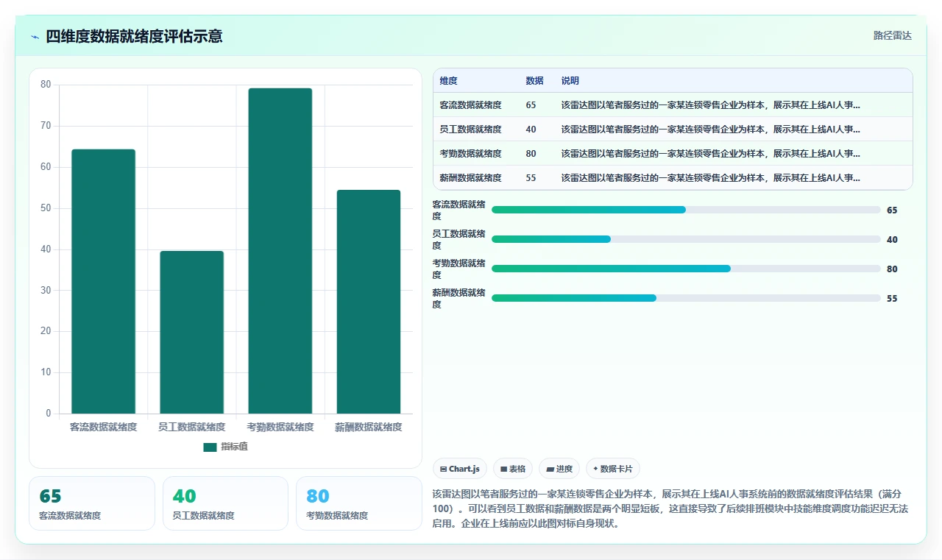Select the 数据卡片 tag chip

tap(613, 469)
